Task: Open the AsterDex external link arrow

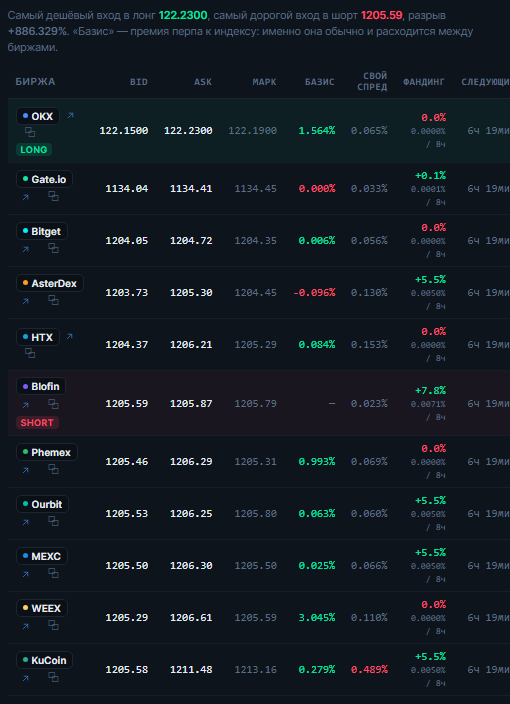Action: point(26,301)
